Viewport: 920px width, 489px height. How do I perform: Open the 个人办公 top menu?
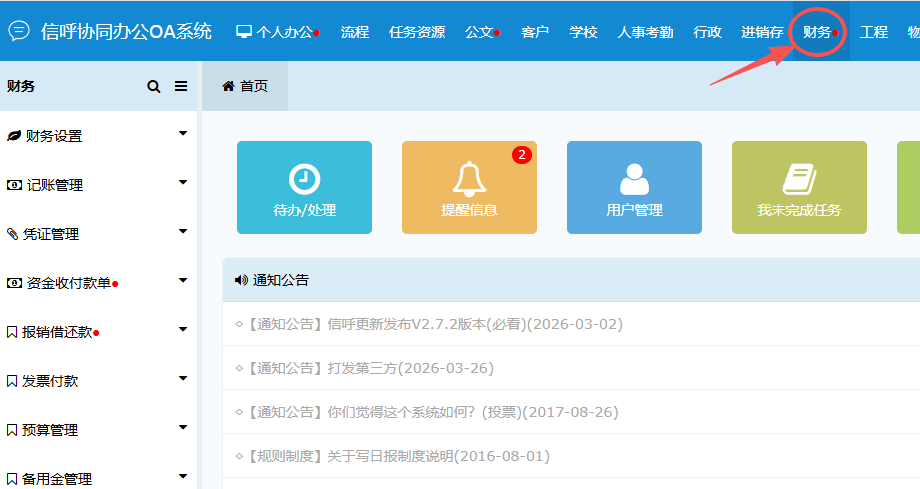(x=277, y=32)
